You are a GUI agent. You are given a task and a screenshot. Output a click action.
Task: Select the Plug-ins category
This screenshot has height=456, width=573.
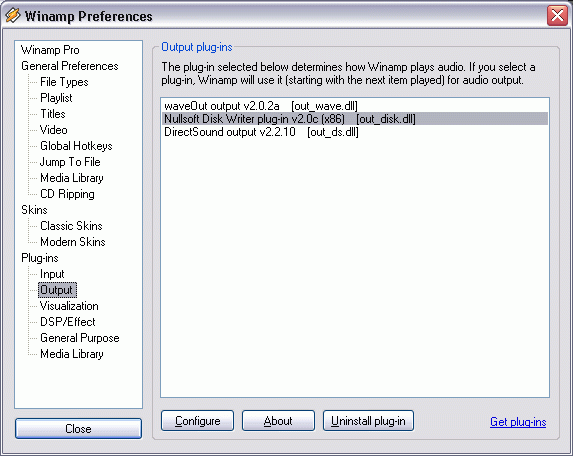pyautogui.click(x=40, y=258)
